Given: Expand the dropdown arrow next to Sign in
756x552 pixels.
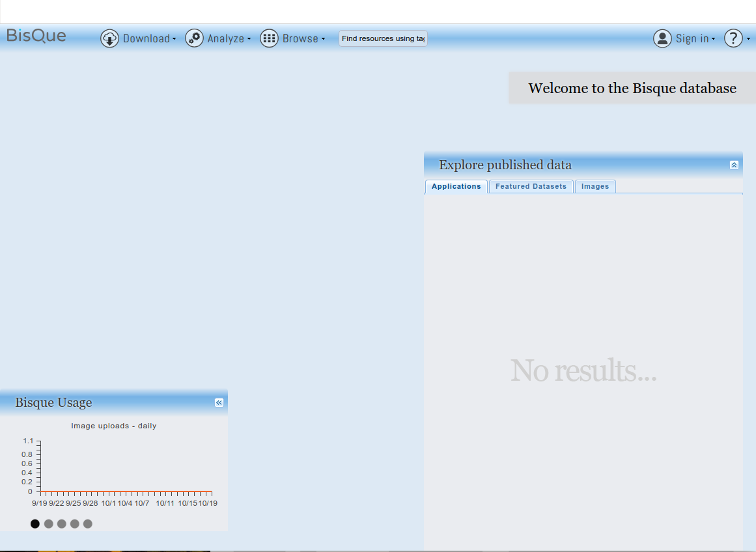Looking at the screenshot, I should [x=713, y=39].
